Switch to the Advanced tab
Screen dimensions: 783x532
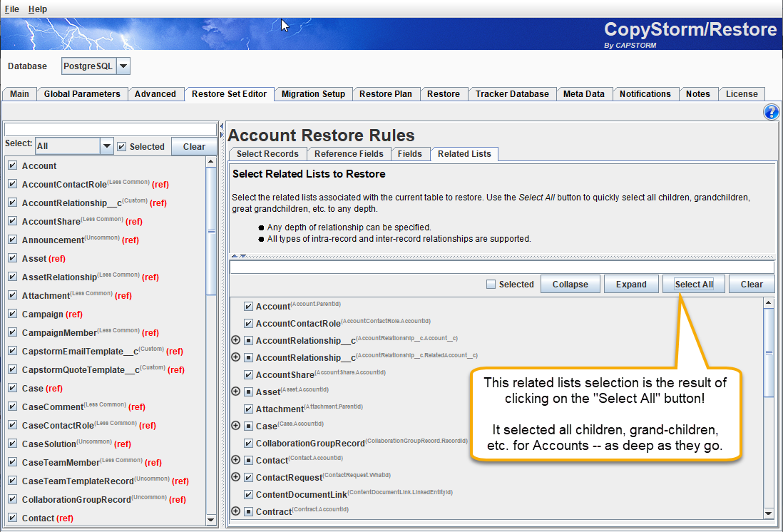(155, 94)
